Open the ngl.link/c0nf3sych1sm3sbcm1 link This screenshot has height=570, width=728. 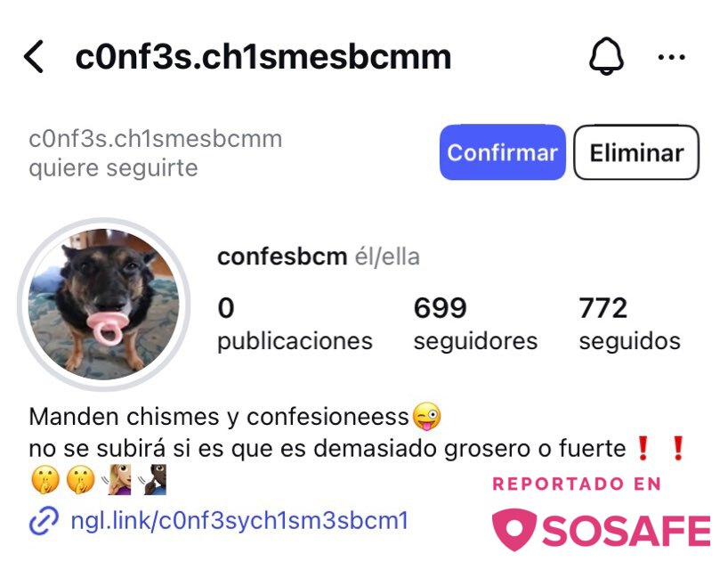[239, 520]
